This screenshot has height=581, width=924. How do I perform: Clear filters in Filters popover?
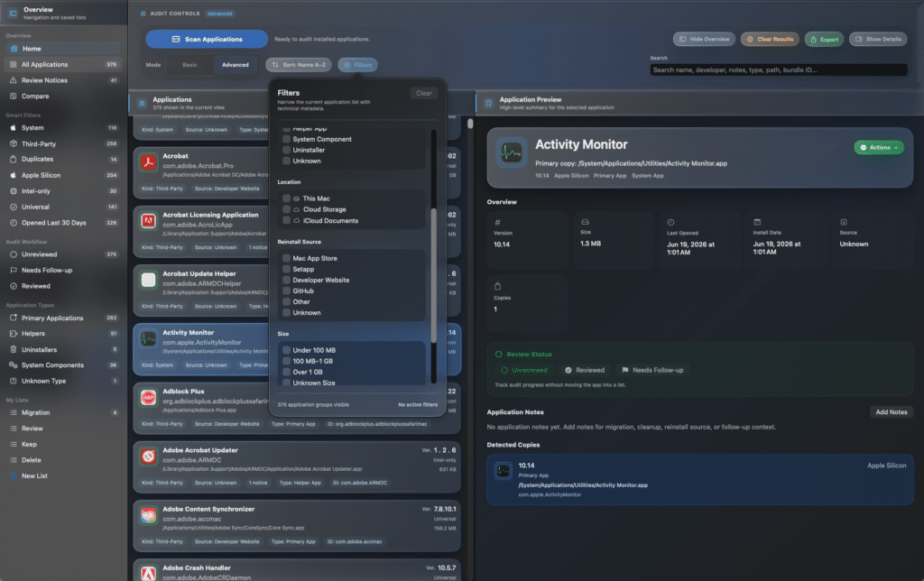point(424,93)
